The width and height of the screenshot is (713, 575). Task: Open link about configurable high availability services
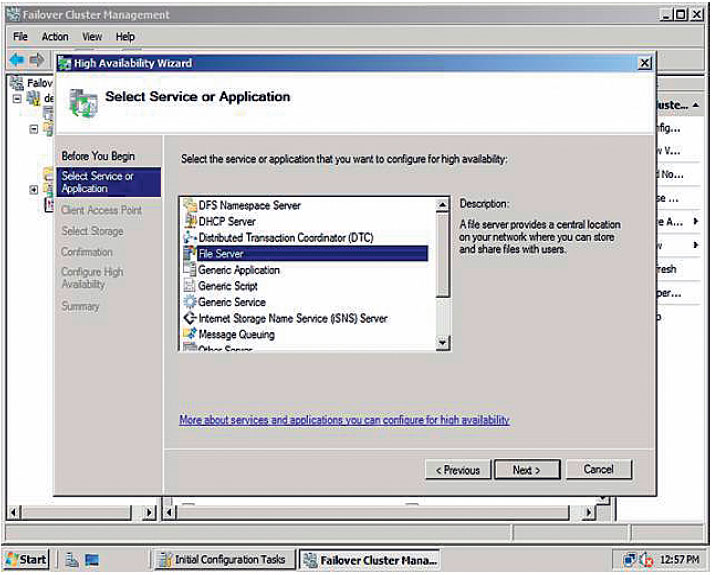pos(344,420)
